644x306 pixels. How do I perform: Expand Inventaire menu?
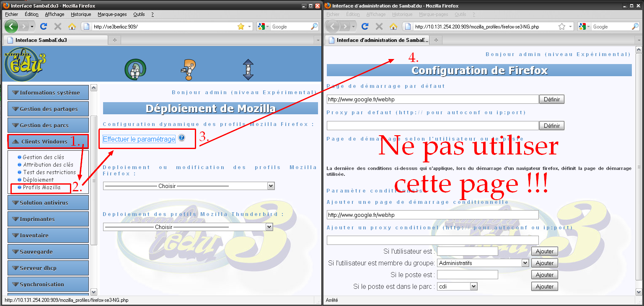coord(48,235)
